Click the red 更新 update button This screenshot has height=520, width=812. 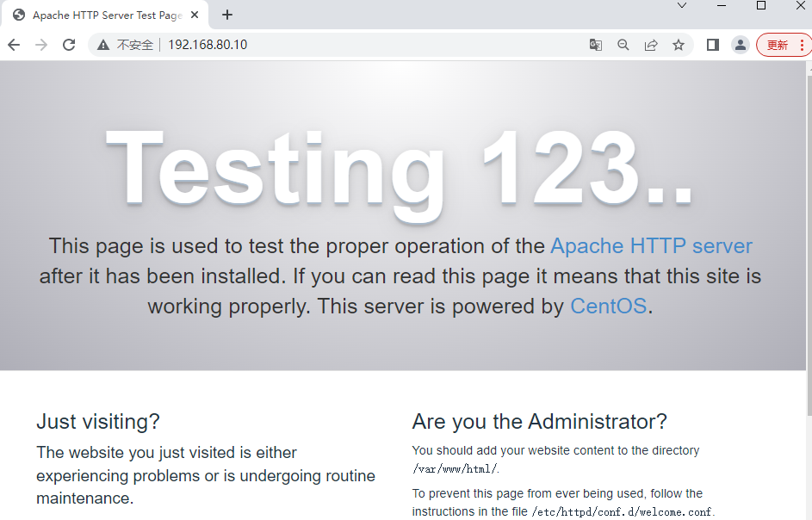pyautogui.click(x=778, y=45)
